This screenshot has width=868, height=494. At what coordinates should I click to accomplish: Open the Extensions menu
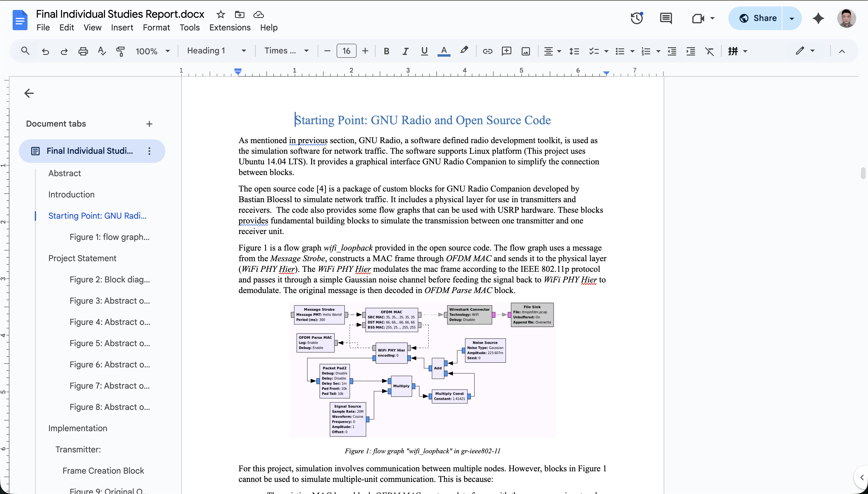coord(230,27)
